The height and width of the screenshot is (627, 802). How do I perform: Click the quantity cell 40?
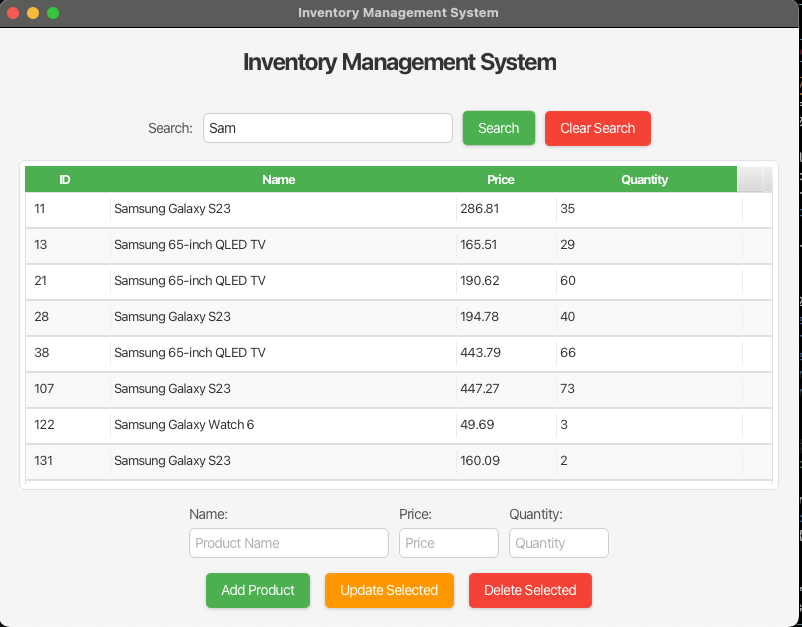(649, 317)
